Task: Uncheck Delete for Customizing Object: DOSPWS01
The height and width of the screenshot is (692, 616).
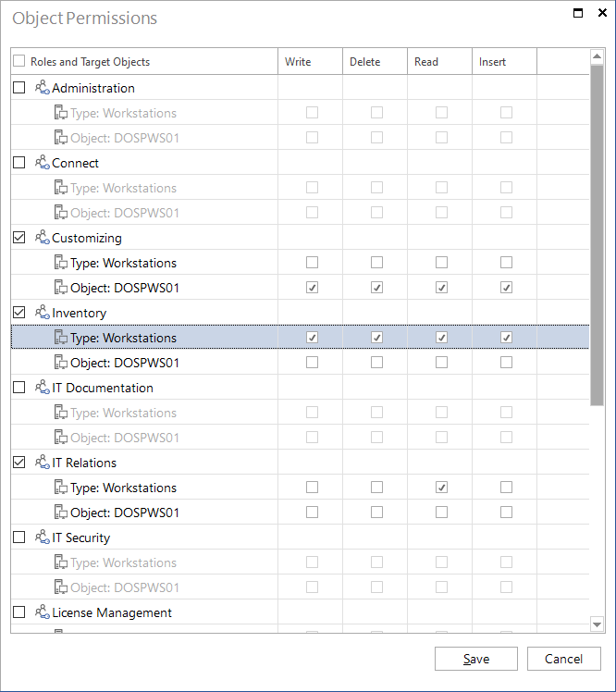Action: click(x=376, y=288)
